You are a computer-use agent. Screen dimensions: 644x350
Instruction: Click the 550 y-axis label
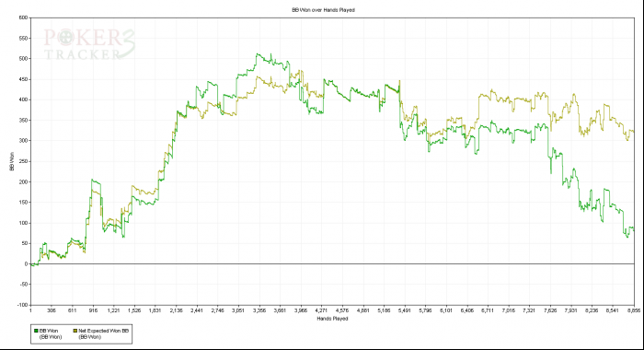[x=23, y=39]
